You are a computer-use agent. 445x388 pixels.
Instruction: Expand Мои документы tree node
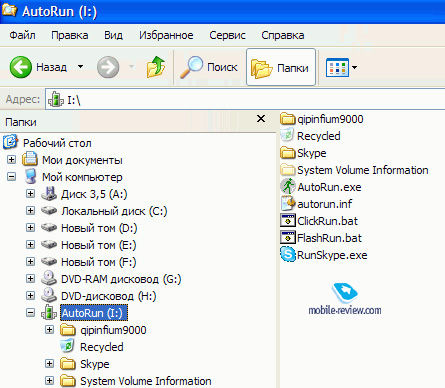click(x=11, y=160)
